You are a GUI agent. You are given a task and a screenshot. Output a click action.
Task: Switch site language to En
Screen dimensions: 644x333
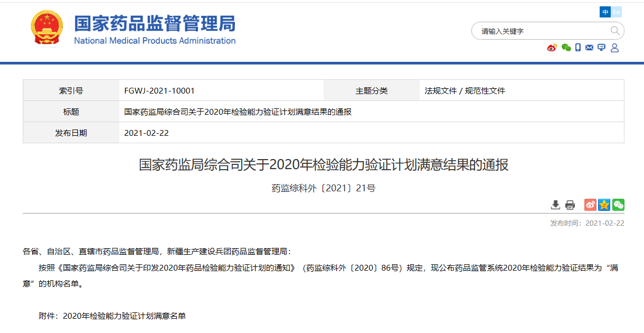617,12
